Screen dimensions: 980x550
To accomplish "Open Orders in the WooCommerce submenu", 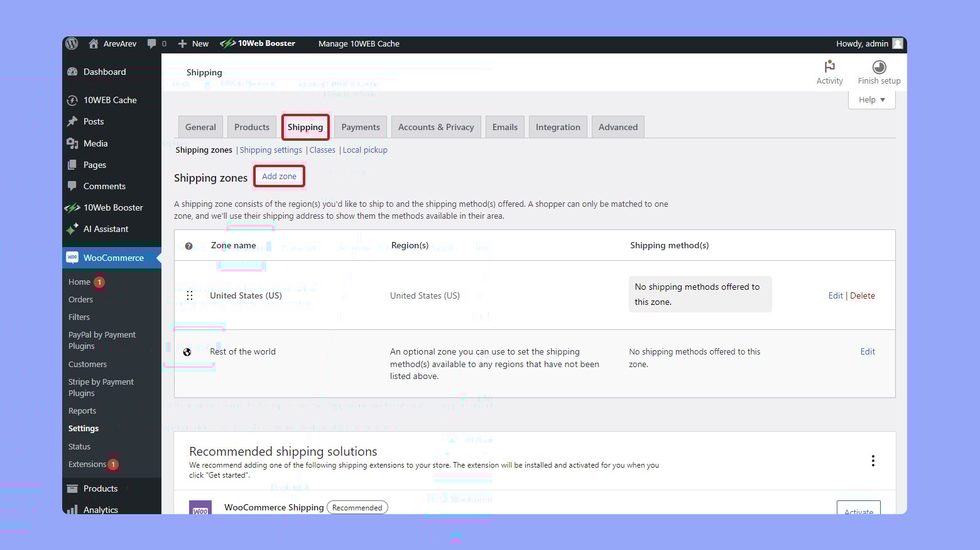I will pos(80,299).
